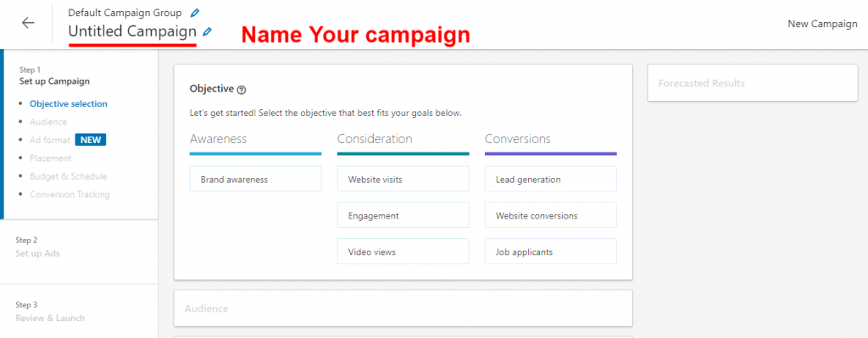Click the NEW badge next to Ad format
This screenshot has width=868, height=338.
[90, 140]
